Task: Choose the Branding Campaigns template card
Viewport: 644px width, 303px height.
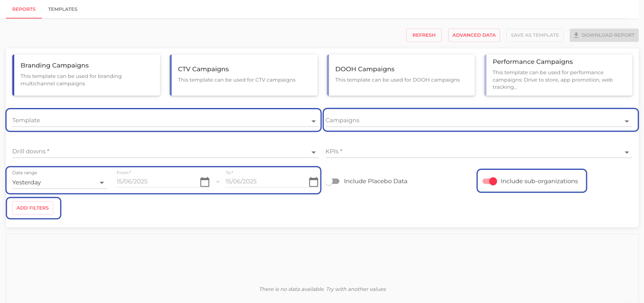Action: pos(87,75)
